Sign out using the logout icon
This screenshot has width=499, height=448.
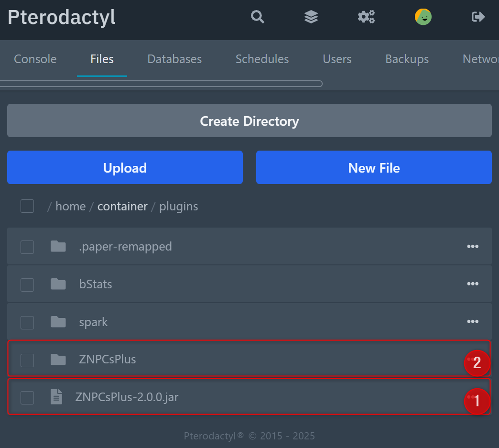point(478,17)
